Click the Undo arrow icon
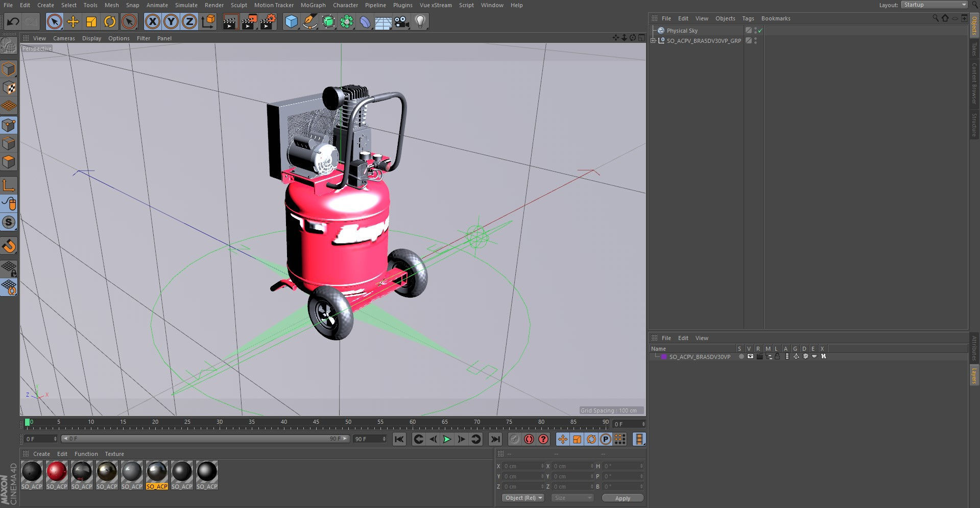This screenshot has height=508, width=980. pyautogui.click(x=13, y=21)
